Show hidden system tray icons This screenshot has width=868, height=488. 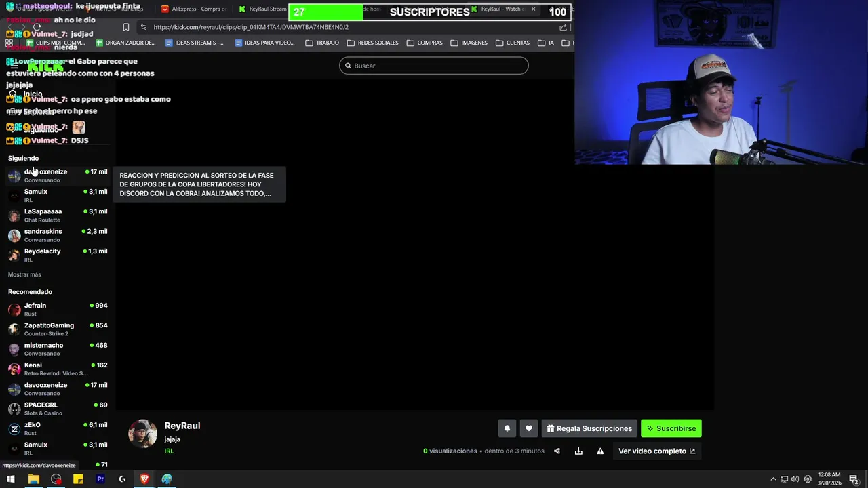click(x=773, y=479)
